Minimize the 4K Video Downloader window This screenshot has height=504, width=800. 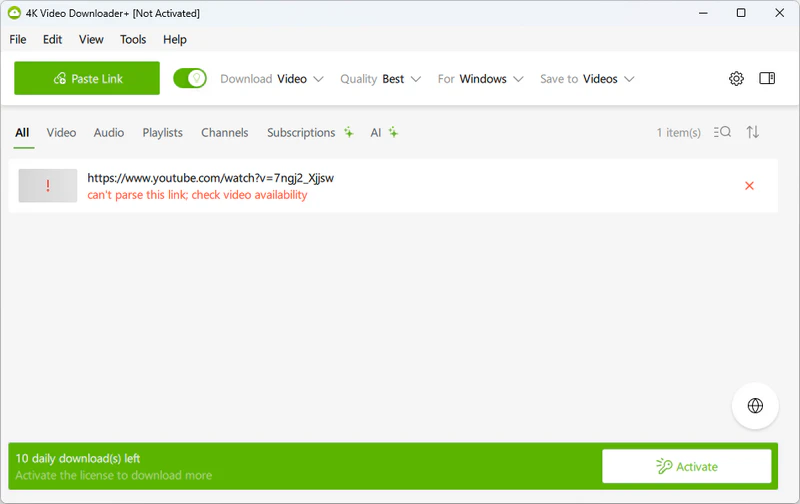[703, 13]
